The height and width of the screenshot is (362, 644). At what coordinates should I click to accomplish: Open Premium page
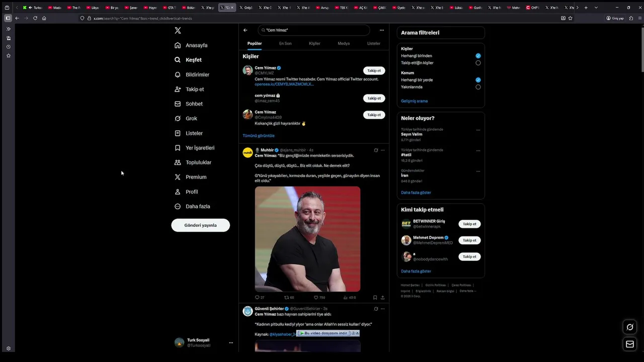[190, 177]
